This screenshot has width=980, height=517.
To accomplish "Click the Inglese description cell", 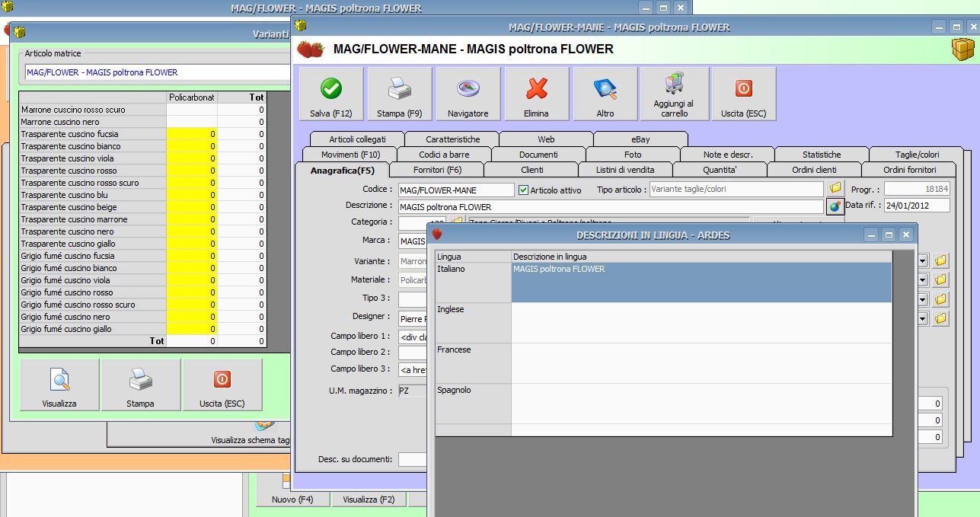I will 701,323.
